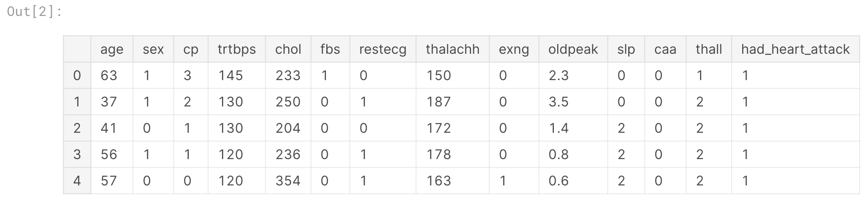Click the trtbps column header
Viewport: 868px width, 201px height.
tap(236, 49)
